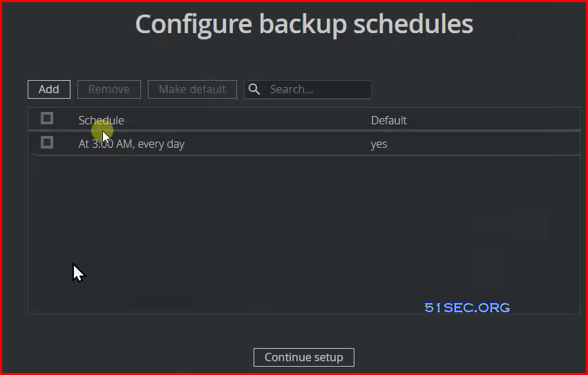
Task: Sort by the Schedule column header
Action: pos(102,120)
